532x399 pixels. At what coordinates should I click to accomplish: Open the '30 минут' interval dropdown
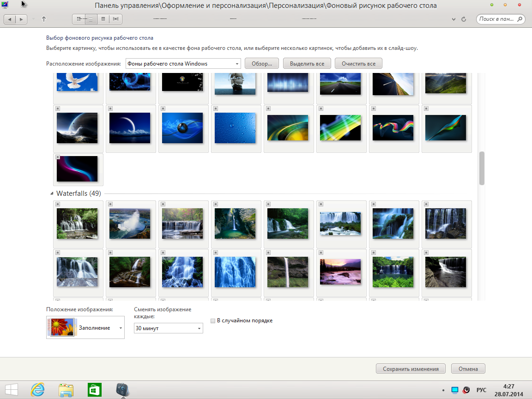click(x=169, y=328)
